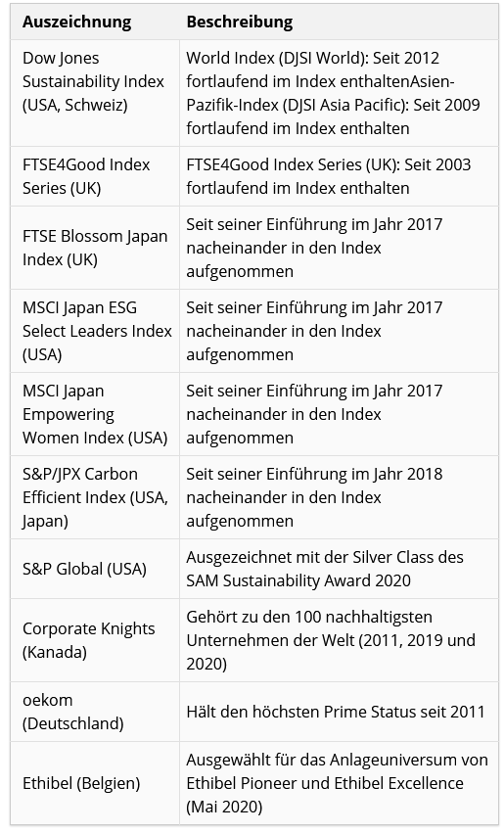The image size is (504, 833).
Task: Select the S&P/JPX Carbon Efficient Index cell
Action: tap(95, 497)
